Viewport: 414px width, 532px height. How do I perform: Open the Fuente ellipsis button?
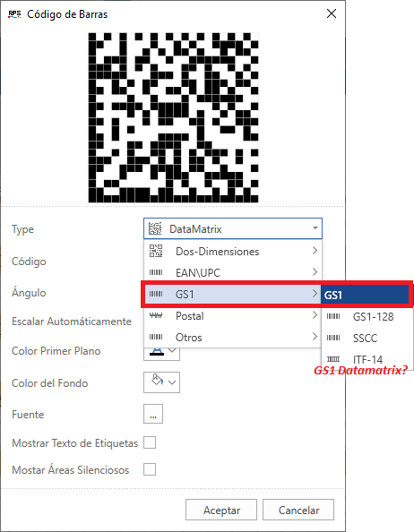pos(153,414)
